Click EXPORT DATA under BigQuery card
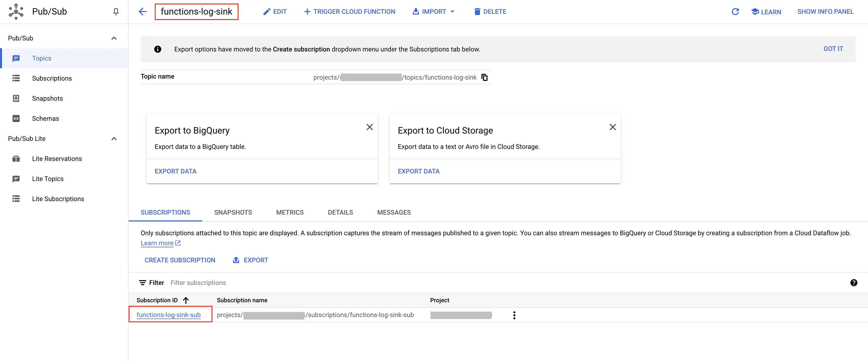 [175, 171]
